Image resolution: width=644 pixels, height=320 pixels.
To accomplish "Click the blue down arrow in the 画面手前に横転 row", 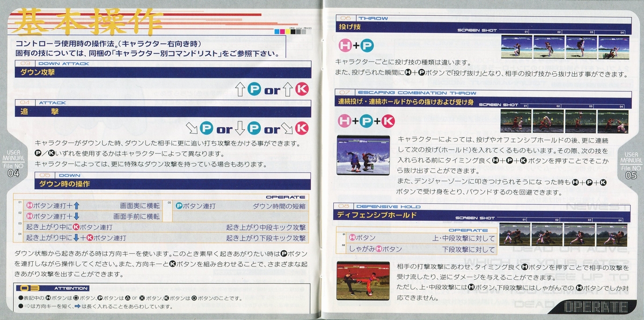I will 77,216.
